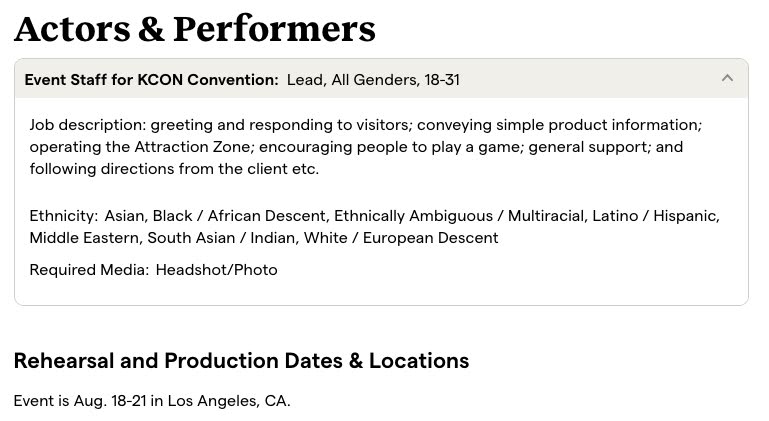The image size is (769, 421).
Task: Click the Los Angeles, CA location text
Action: (228, 401)
